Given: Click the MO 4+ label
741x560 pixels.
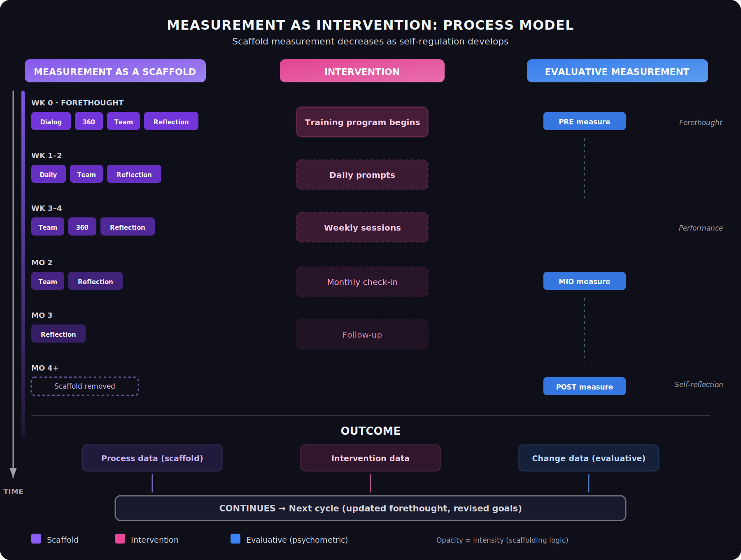Looking at the screenshot, I should [x=45, y=368].
